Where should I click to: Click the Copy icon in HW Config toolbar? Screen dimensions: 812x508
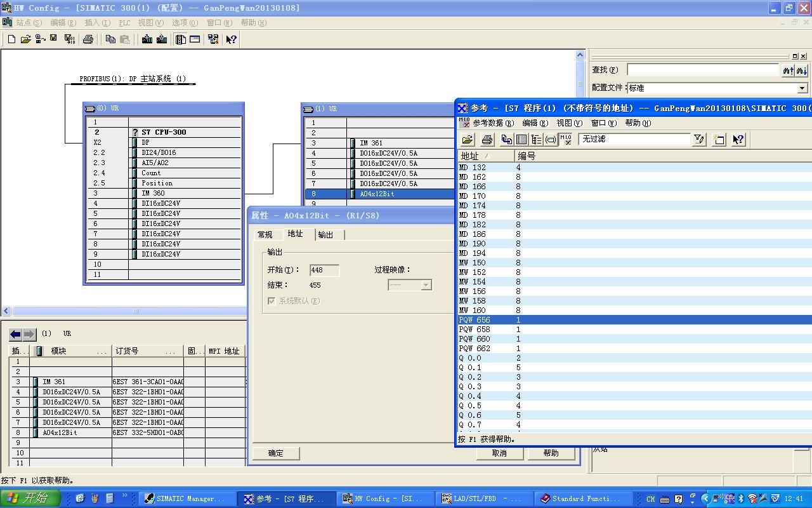(x=110, y=39)
